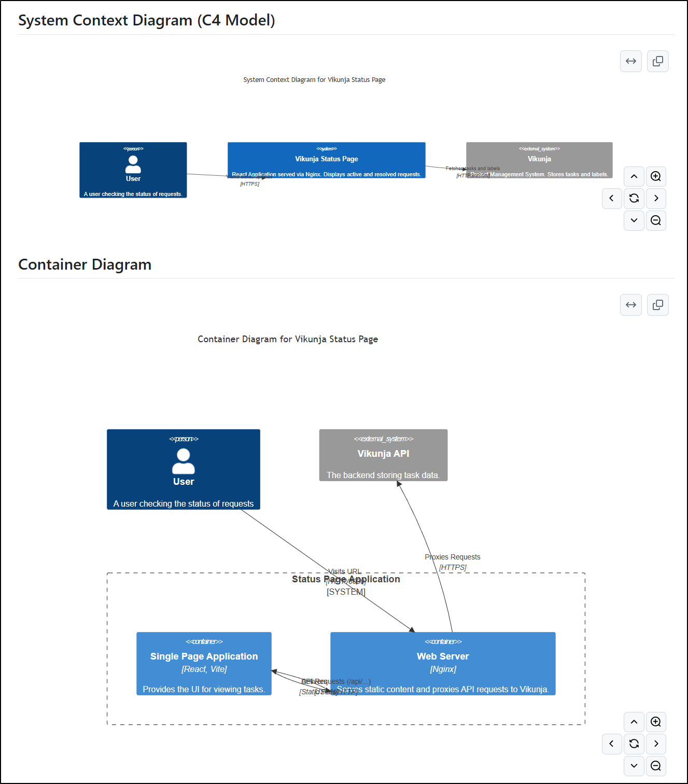Copy the System Context diagram code
The image size is (688, 784).
657,61
